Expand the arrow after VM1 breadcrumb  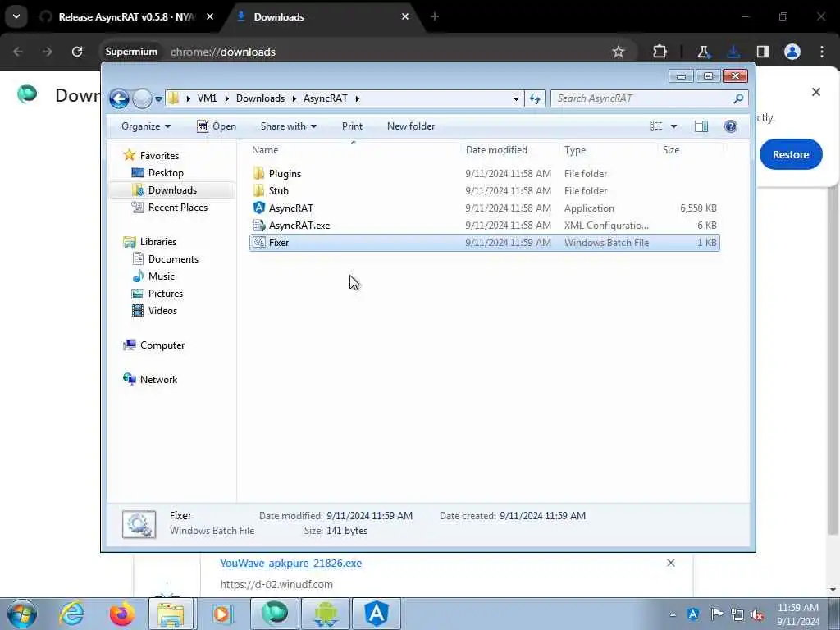[227, 98]
